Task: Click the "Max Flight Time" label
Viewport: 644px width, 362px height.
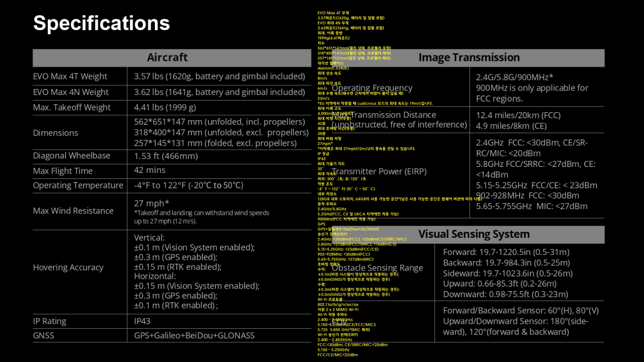Action: [x=63, y=171]
